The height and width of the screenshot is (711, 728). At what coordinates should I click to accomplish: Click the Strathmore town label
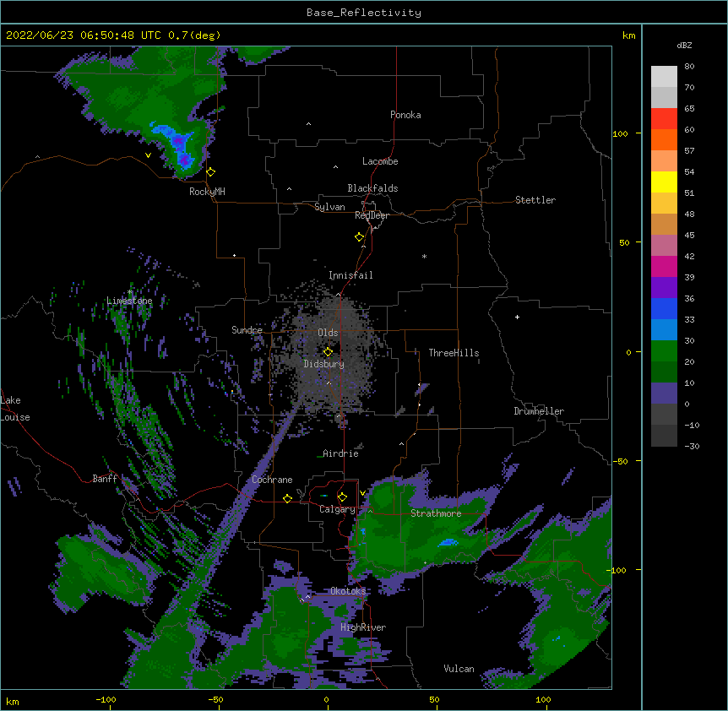coord(436,513)
